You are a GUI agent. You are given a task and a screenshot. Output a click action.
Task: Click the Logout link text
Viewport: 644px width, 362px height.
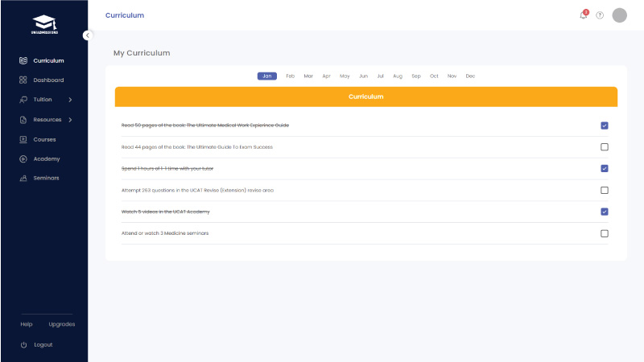43,345
